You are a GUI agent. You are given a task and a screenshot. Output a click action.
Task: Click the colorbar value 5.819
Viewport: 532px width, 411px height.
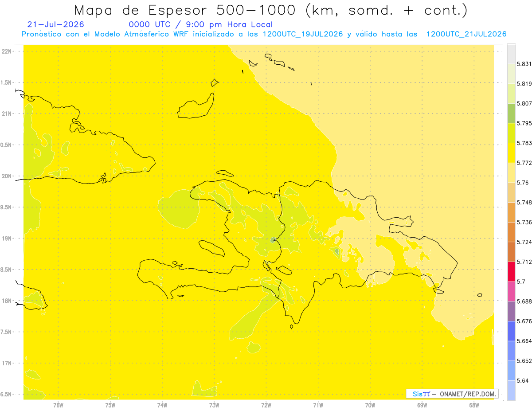coord(524,84)
